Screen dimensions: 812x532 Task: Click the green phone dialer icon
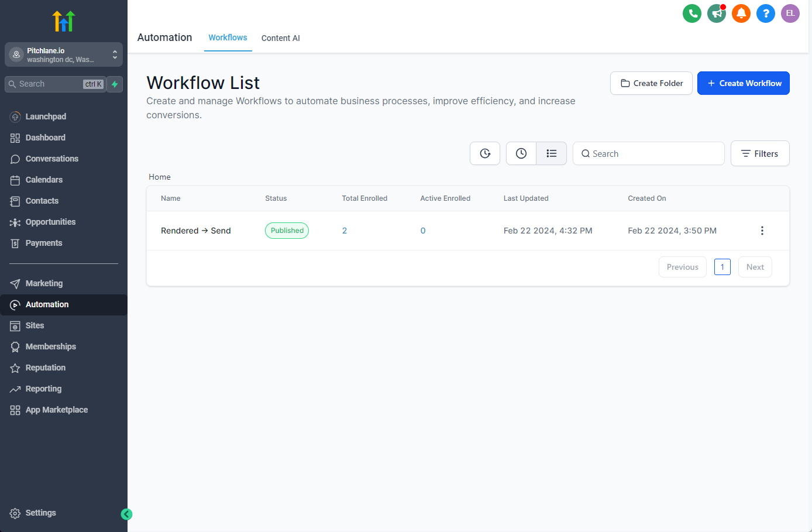(692, 13)
